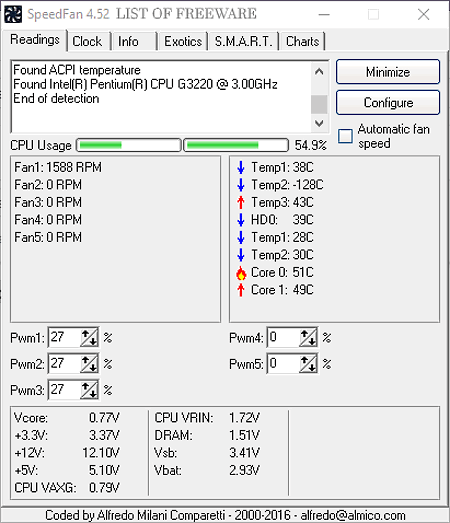Click the Vbat 2.93V value
The image size is (450, 523).
pyautogui.click(x=244, y=470)
